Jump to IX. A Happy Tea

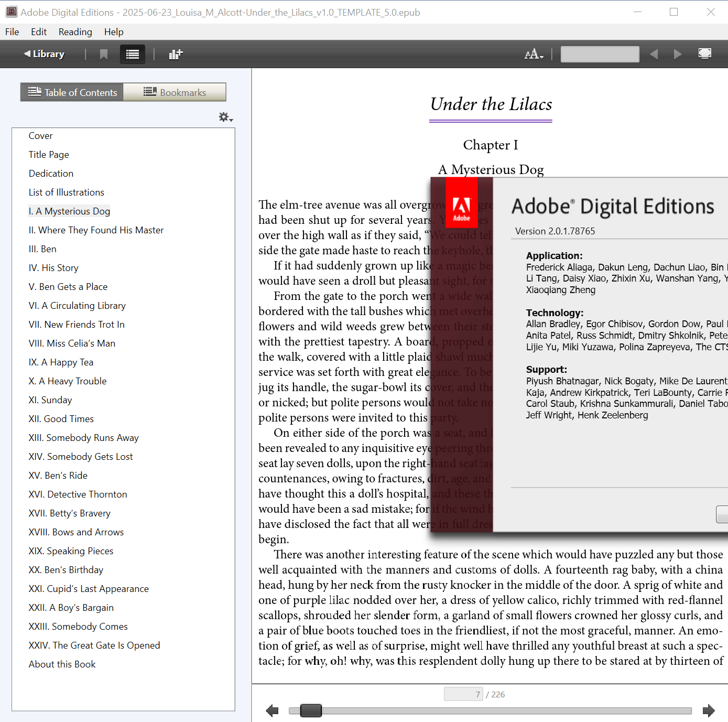click(x=61, y=362)
